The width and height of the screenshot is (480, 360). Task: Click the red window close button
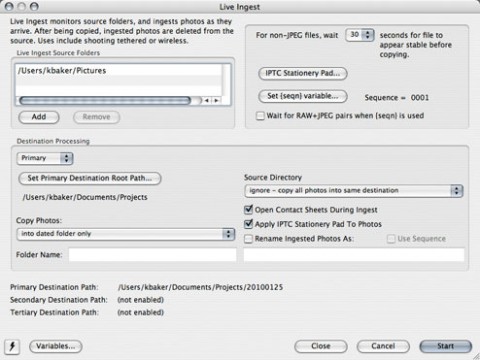(9, 6)
